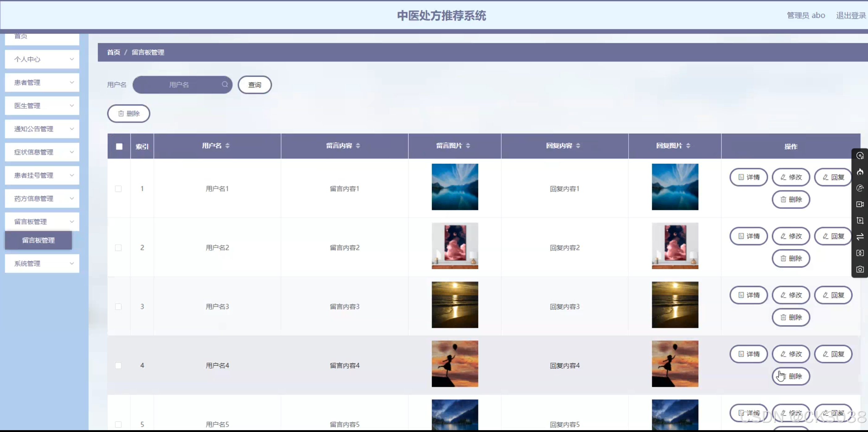Expand the 患者管理 sidebar menu

(42, 83)
